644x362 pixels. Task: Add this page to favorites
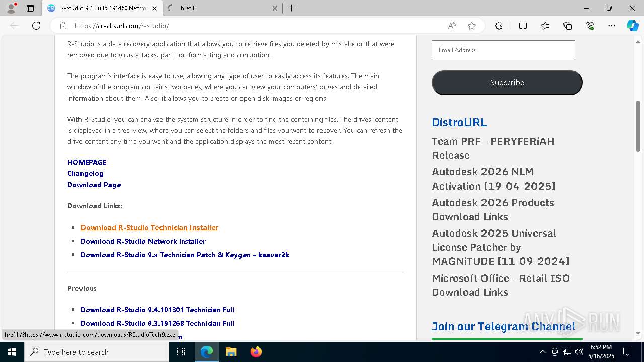(472, 26)
